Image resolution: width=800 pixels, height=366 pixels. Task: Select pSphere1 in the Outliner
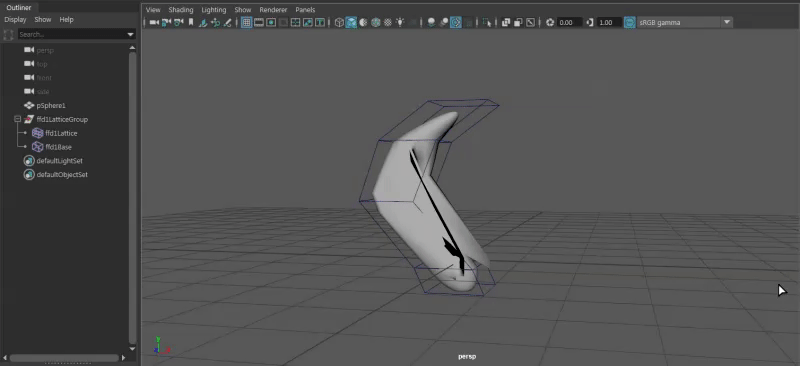pyautogui.click(x=51, y=105)
